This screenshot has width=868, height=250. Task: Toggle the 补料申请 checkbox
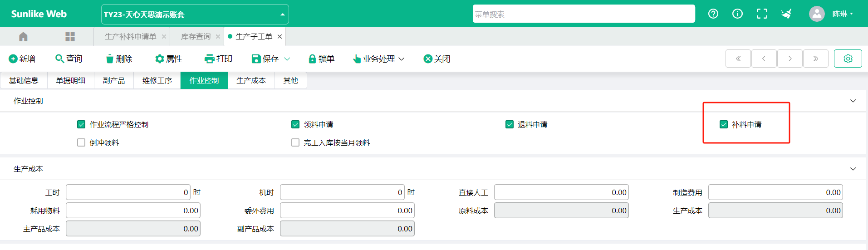pyautogui.click(x=724, y=124)
